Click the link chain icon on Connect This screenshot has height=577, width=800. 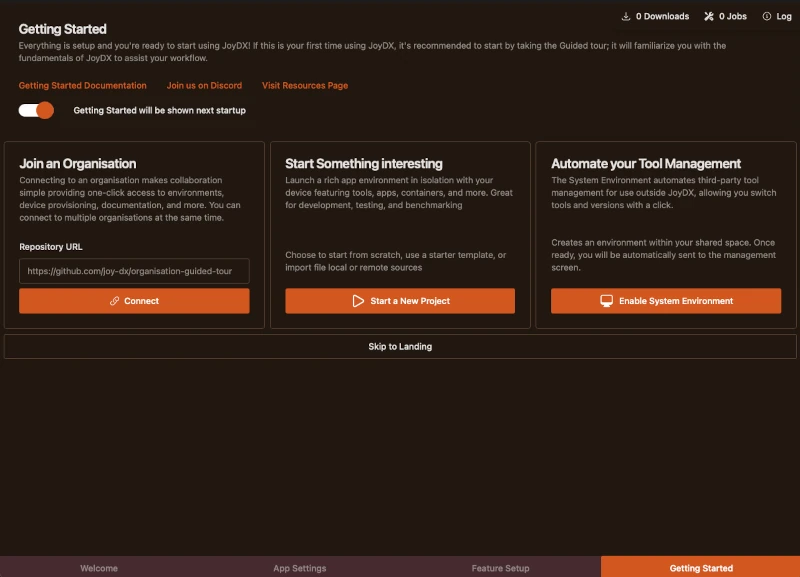coord(114,301)
